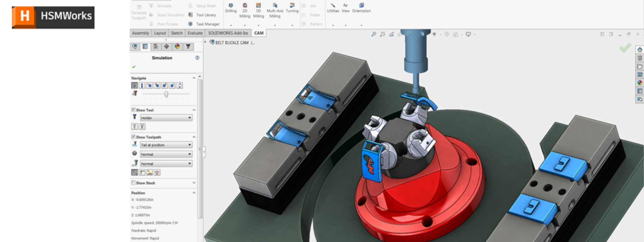Confirm simulation with the green checkmark
Image resolution: width=644 pixels, height=242 pixels.
[134, 67]
